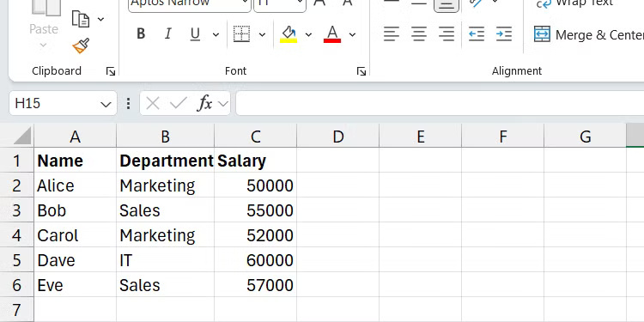
Task: Apply yellow Fill Color bucket
Action: 289,34
